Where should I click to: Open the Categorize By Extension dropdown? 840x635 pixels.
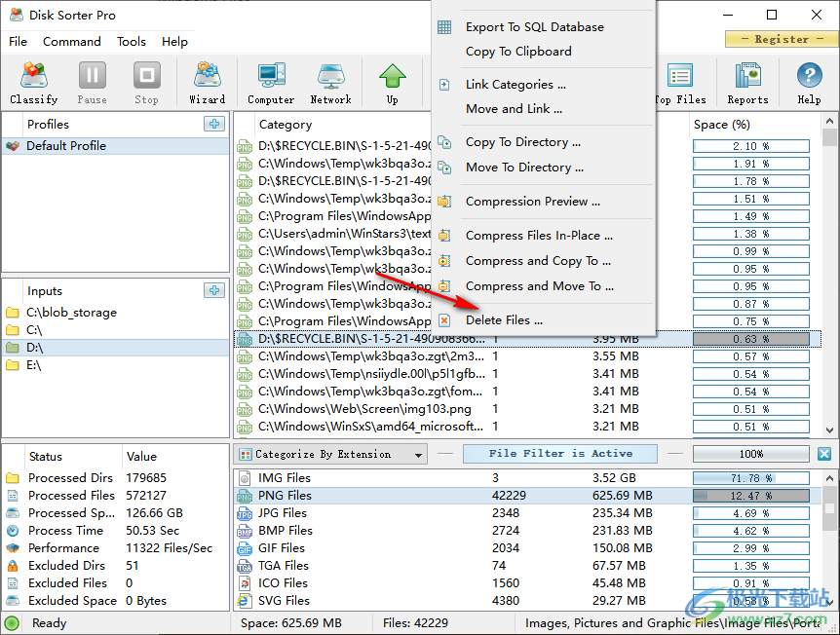pos(330,455)
